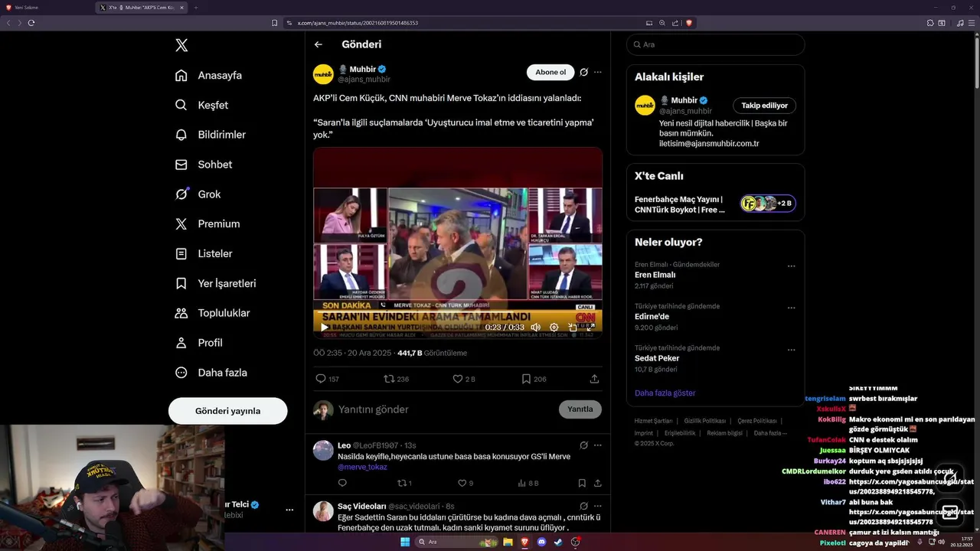Click the Brave Shields lion icon

pyautogui.click(x=689, y=23)
